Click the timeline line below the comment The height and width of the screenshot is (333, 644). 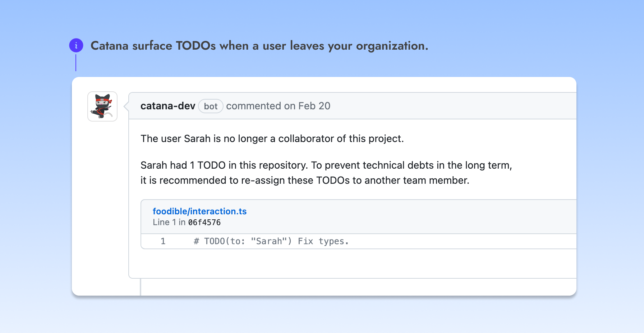click(x=141, y=287)
